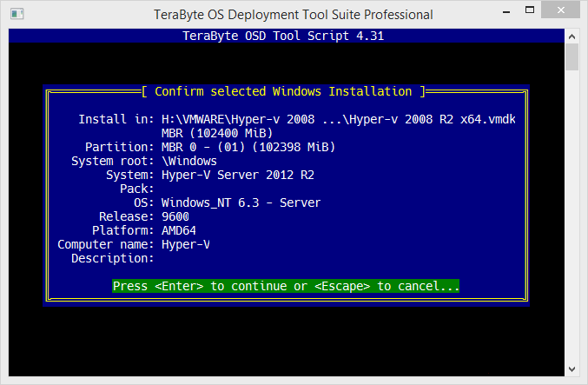Screen dimensions: 588x385
Task: Click the 'Hyper-V' computer name value
Action: [186, 244]
